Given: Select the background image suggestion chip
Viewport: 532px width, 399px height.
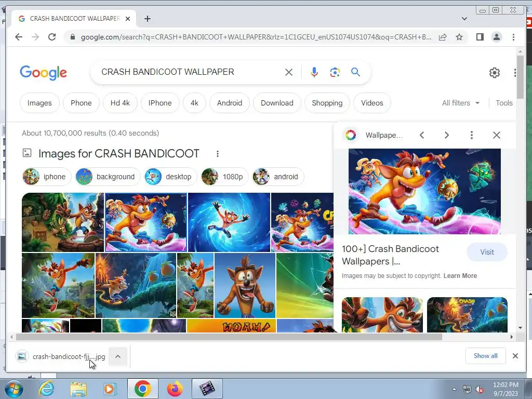Looking at the screenshot, I should click(x=108, y=177).
